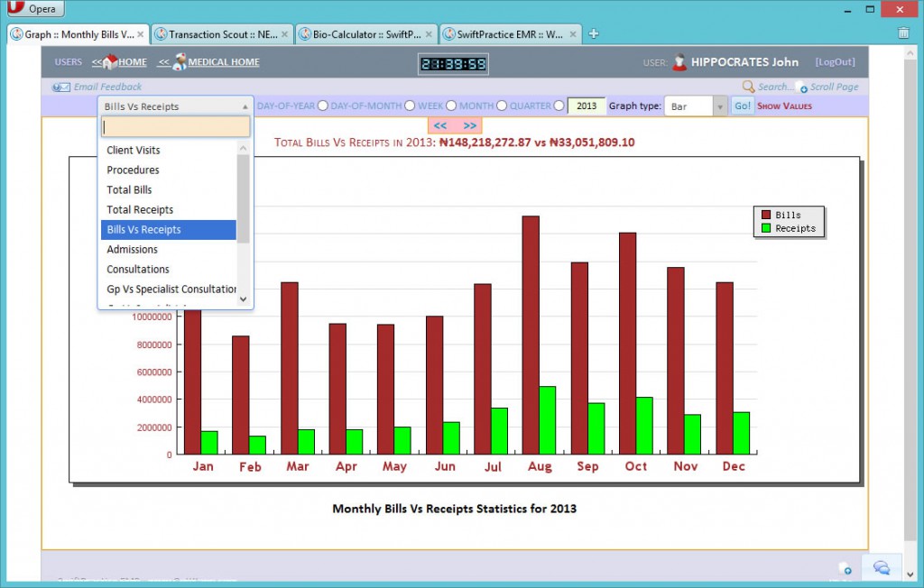Click the LogOut link
This screenshot has height=588, width=924.
[834, 61]
